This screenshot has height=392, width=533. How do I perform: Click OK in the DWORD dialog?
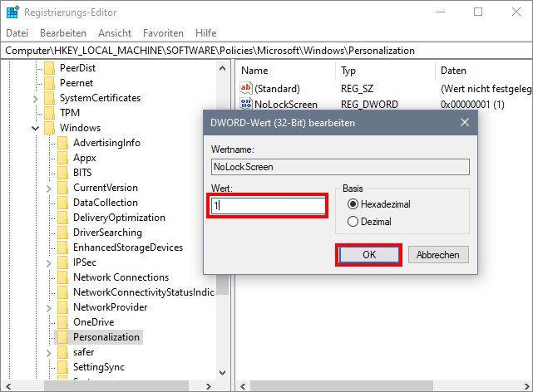click(x=369, y=254)
